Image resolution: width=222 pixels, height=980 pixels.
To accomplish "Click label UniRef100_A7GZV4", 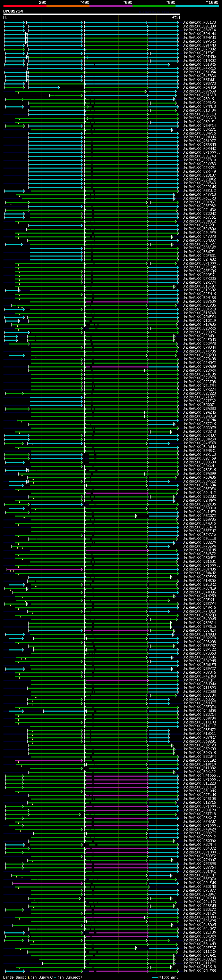I will point(199,546).
